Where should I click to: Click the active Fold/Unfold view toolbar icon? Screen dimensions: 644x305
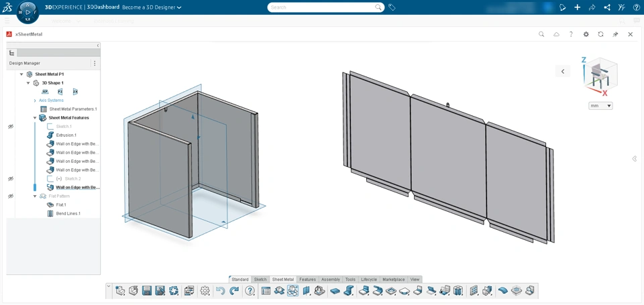(293, 291)
